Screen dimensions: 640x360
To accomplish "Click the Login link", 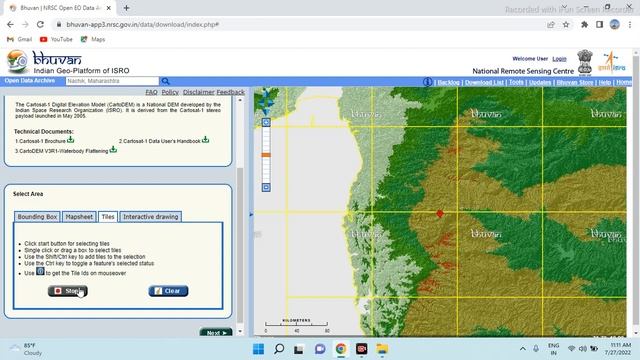I will pyautogui.click(x=559, y=59).
